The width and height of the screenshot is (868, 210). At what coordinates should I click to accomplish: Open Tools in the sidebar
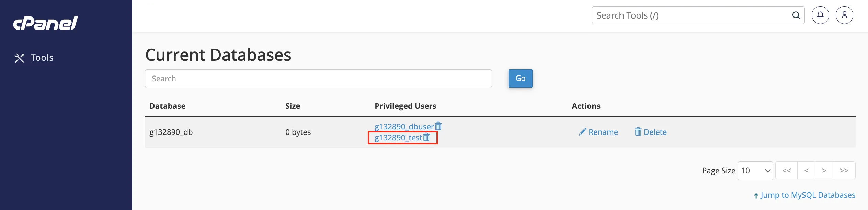pos(34,58)
